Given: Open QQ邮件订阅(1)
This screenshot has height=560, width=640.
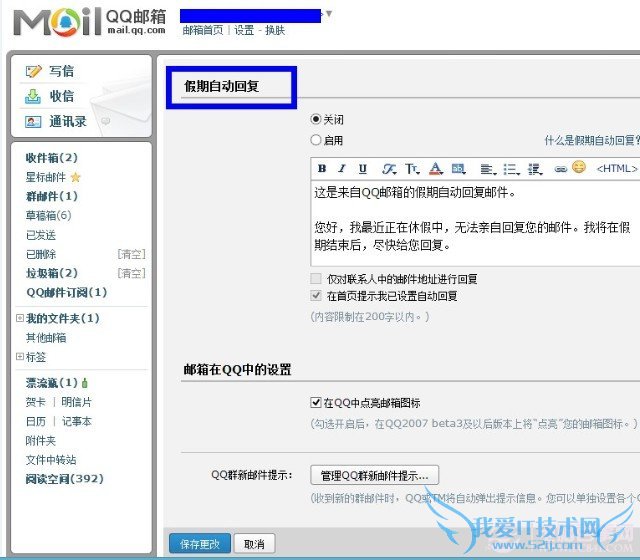Looking at the screenshot, I should pyautogui.click(x=67, y=292).
